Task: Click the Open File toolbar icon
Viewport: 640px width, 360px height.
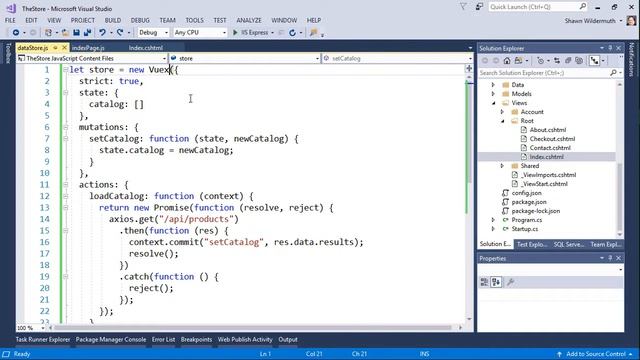Action: tap(65, 33)
